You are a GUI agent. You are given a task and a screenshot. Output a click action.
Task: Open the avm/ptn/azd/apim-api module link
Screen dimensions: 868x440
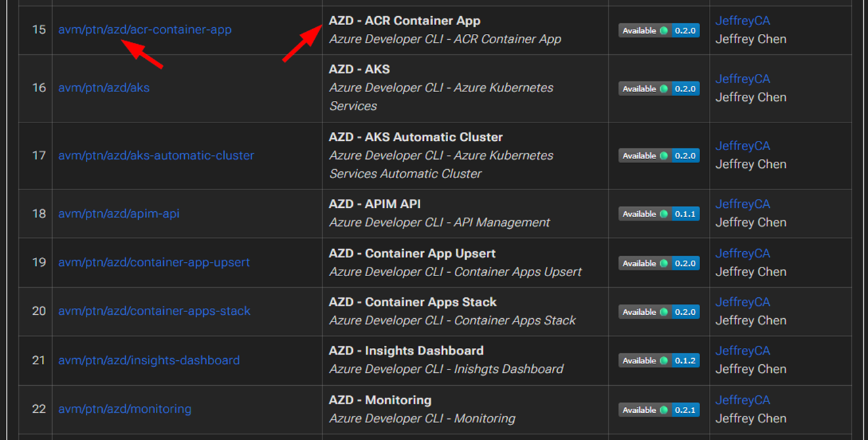[x=118, y=213]
